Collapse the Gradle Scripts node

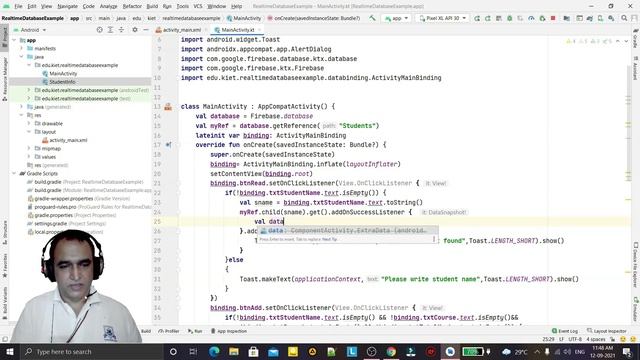[14, 173]
